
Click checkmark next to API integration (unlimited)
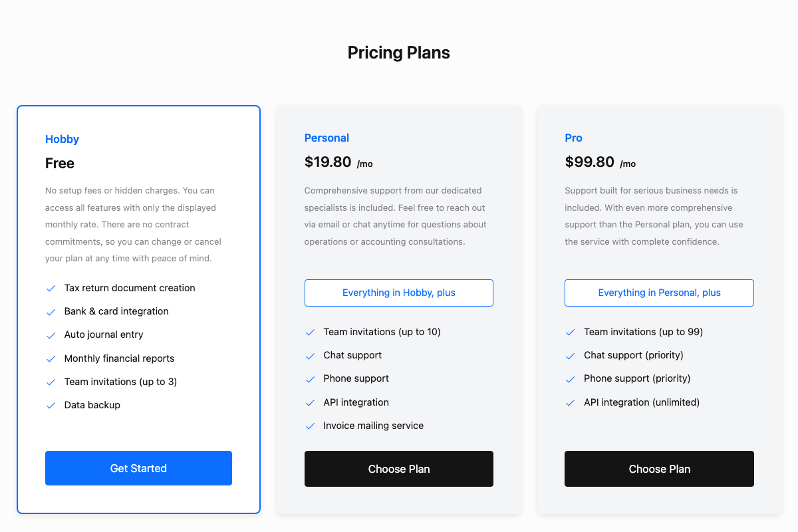point(570,403)
